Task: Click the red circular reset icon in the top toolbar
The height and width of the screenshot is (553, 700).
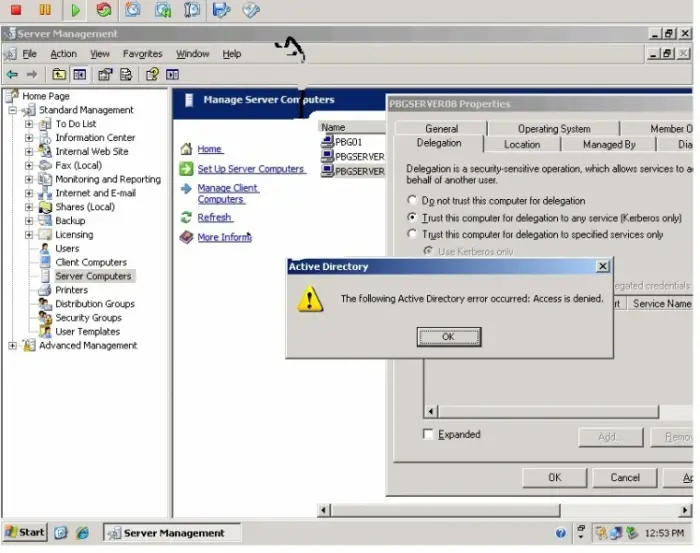Action: coord(104,9)
